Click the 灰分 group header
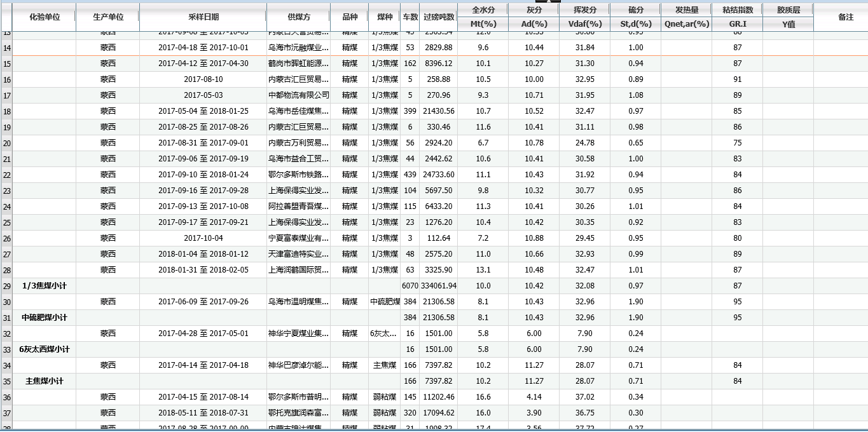Viewport: 868px width, 432px height. click(534, 10)
